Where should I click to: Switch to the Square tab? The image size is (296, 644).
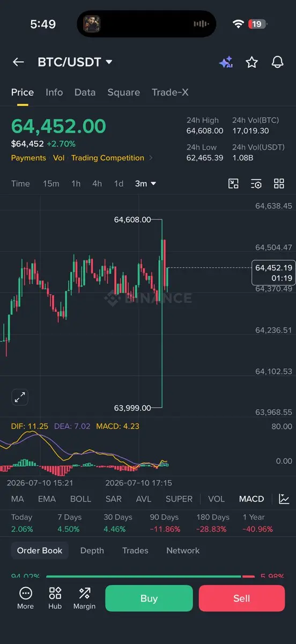(123, 92)
